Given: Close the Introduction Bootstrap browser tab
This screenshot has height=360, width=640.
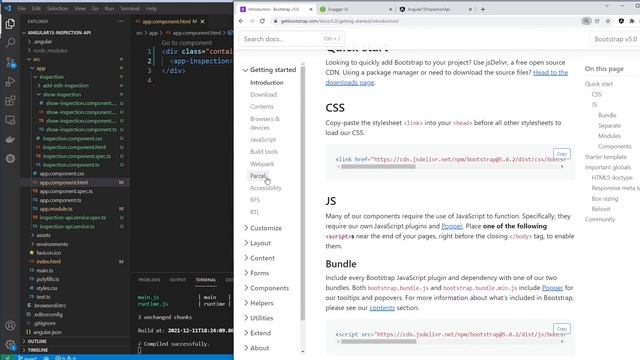Looking at the screenshot, I should tap(311, 9).
